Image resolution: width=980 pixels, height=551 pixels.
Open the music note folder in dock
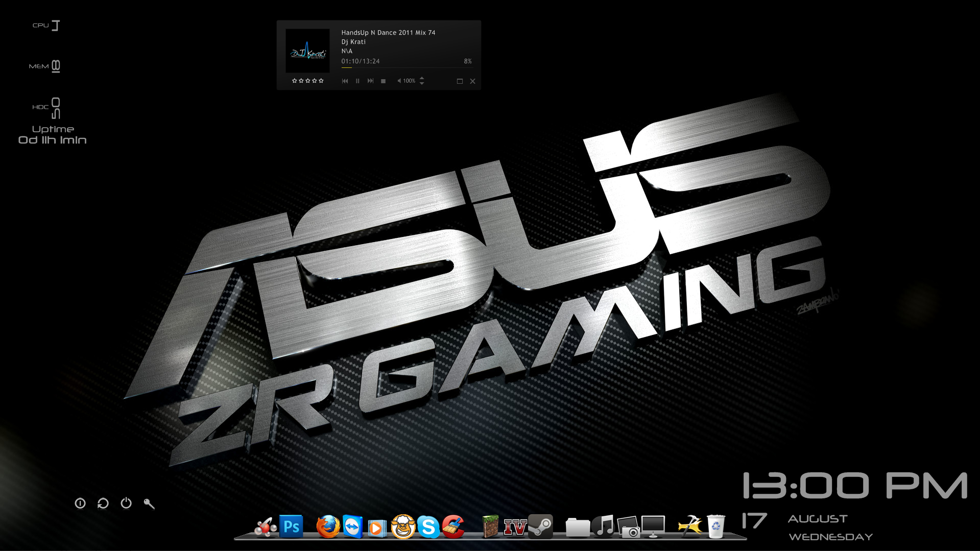[x=604, y=526]
